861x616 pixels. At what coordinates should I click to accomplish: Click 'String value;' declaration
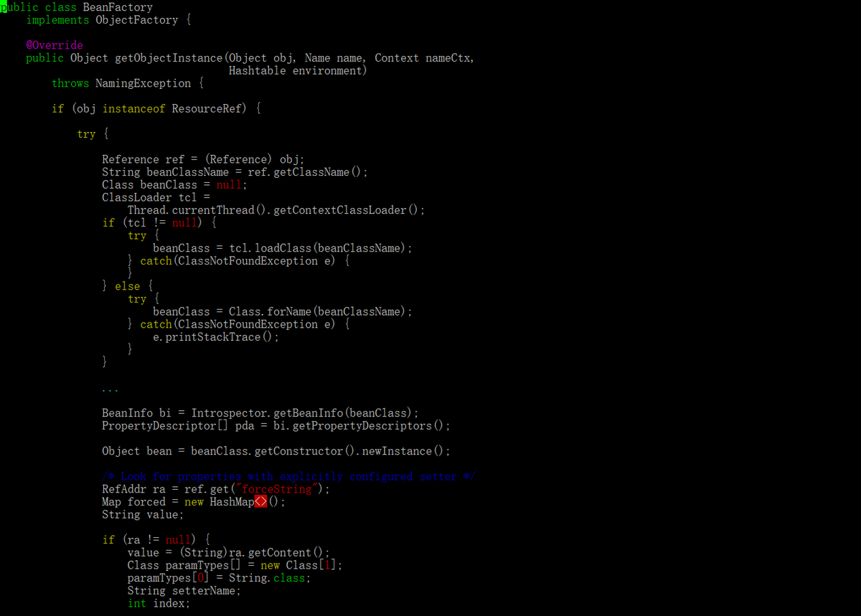click(x=143, y=515)
